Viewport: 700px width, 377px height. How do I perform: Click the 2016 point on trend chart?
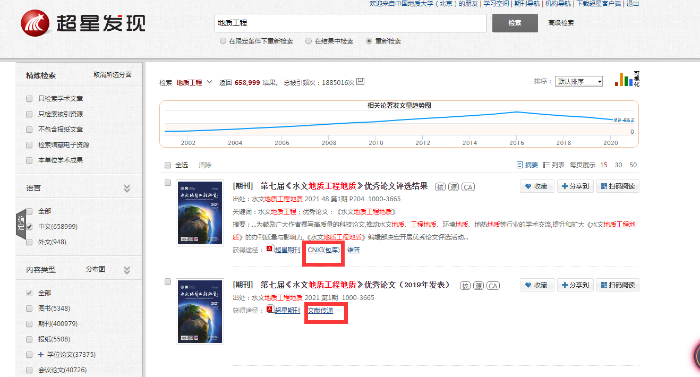tap(517, 112)
